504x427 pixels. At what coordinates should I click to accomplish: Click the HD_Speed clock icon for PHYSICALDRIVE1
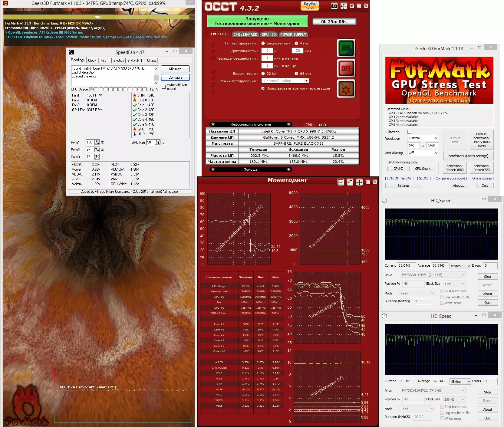(384, 200)
